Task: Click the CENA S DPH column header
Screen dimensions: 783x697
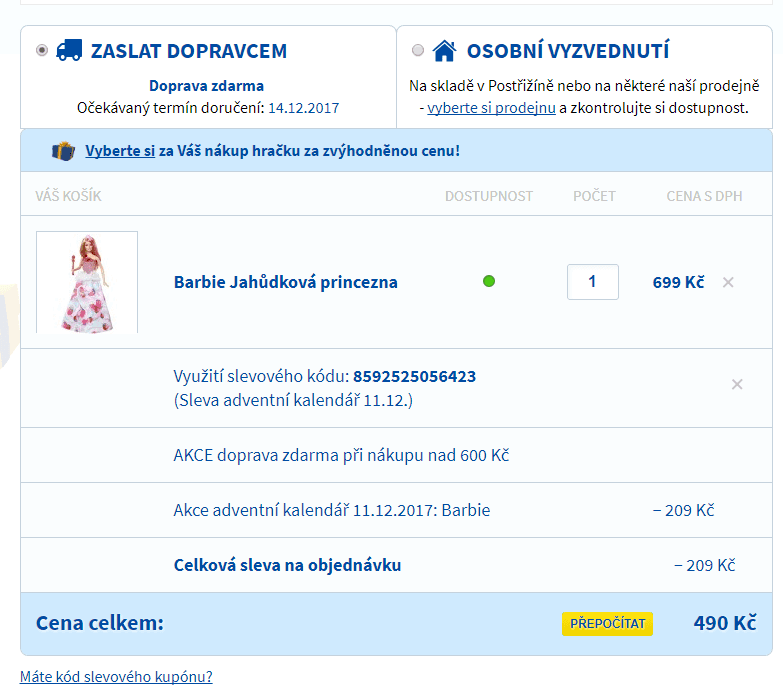Action: pyautogui.click(x=704, y=196)
